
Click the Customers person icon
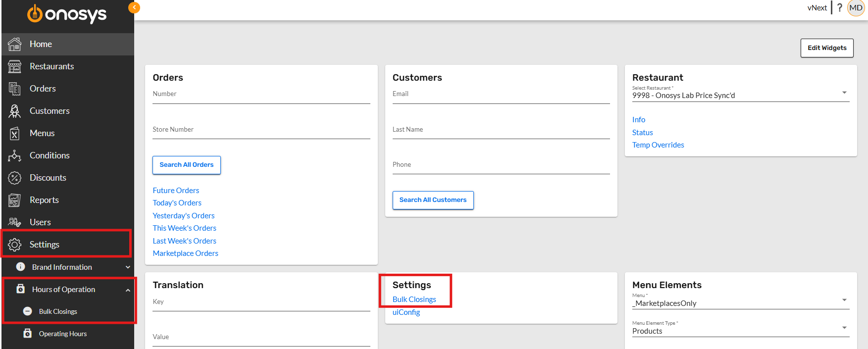14,111
